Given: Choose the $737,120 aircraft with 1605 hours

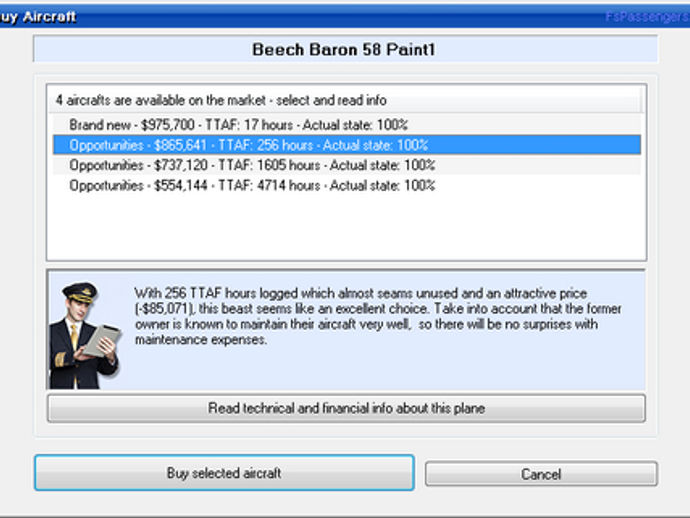Looking at the screenshot, I should (347, 165).
